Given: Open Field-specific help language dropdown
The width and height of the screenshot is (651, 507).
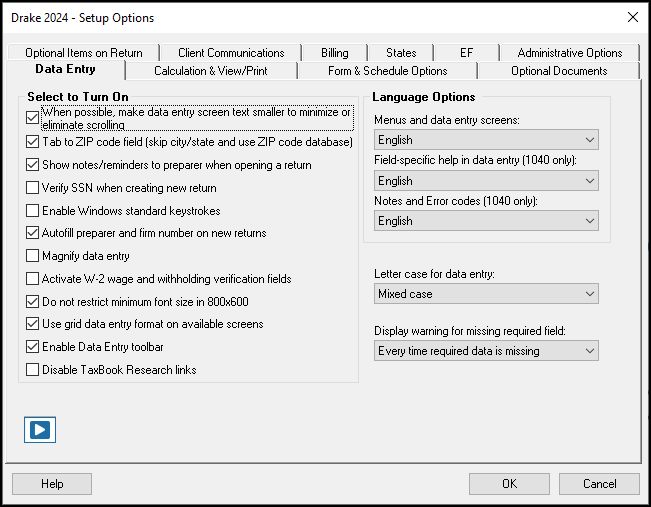Looking at the screenshot, I should [486, 181].
